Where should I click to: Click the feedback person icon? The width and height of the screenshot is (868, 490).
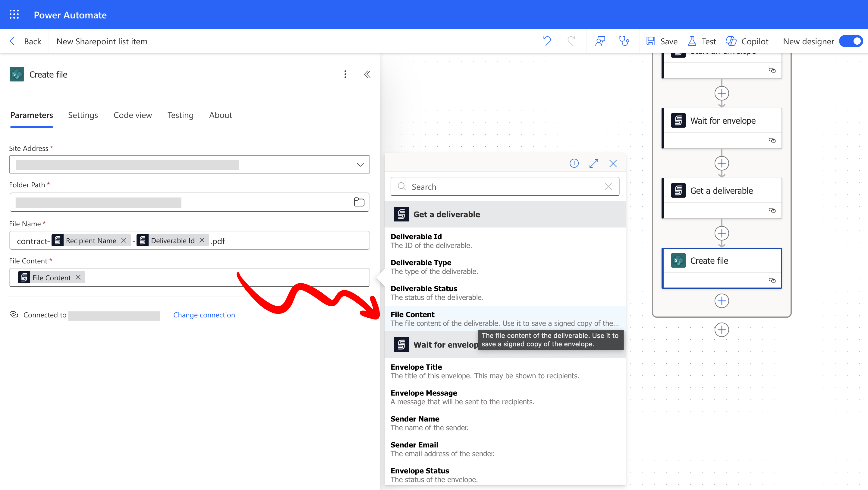(x=600, y=41)
